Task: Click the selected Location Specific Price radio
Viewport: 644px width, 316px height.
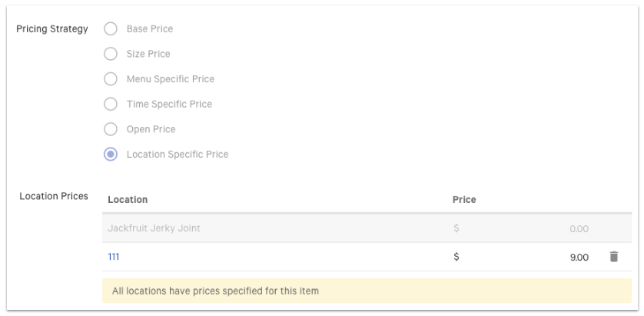Action: [111, 154]
